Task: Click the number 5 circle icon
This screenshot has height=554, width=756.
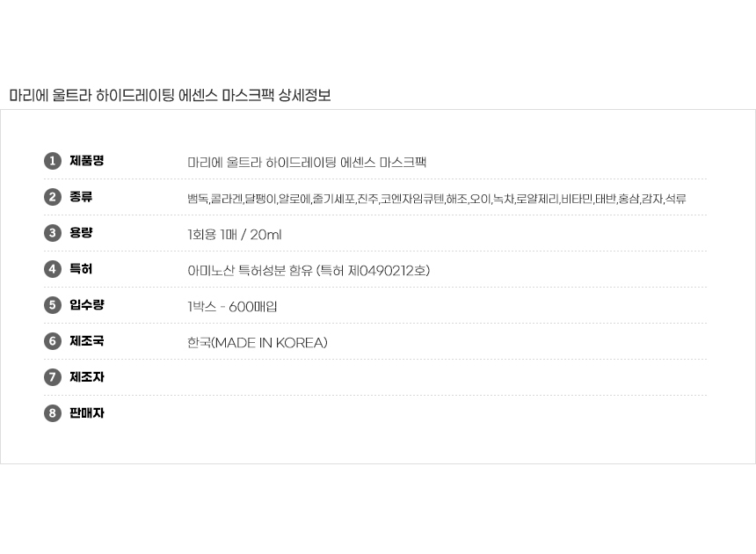Action: pos(53,305)
